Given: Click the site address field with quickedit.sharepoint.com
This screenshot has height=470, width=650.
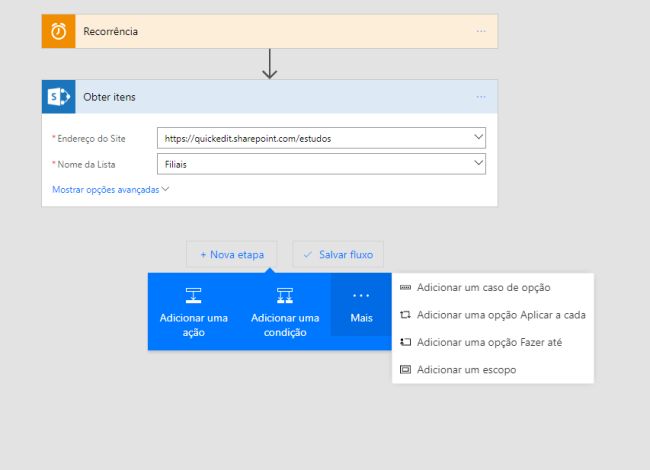Looking at the screenshot, I should 321,138.
